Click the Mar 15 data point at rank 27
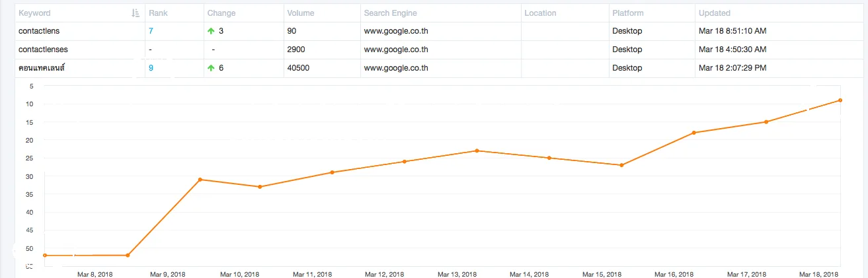Viewport: 868px width, 278px height. (x=621, y=165)
